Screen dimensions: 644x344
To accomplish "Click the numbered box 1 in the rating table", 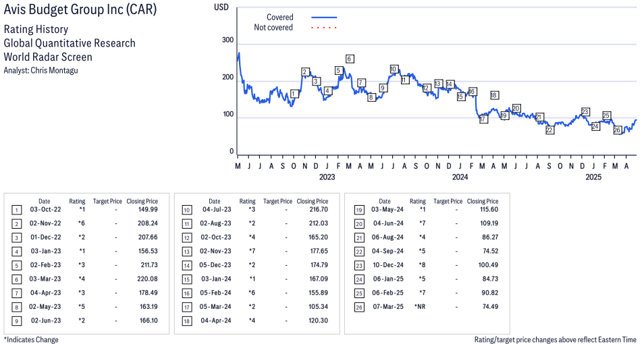I will click(x=16, y=210).
